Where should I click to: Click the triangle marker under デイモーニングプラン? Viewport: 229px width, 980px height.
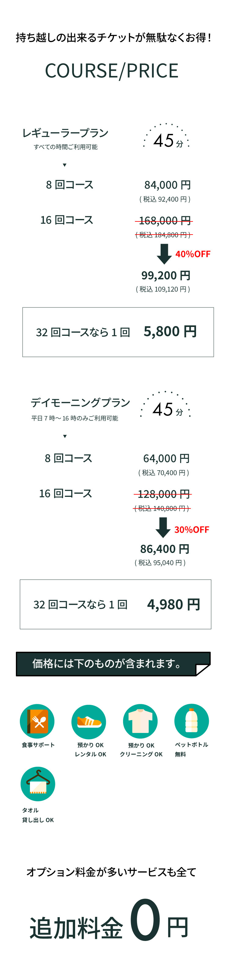click(x=65, y=436)
